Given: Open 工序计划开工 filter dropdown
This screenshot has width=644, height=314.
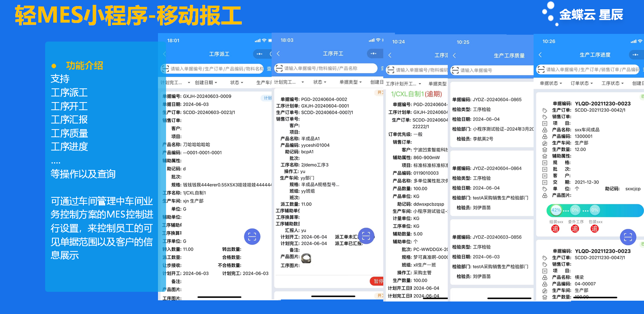Looking at the screenshot, I should [x=403, y=84].
